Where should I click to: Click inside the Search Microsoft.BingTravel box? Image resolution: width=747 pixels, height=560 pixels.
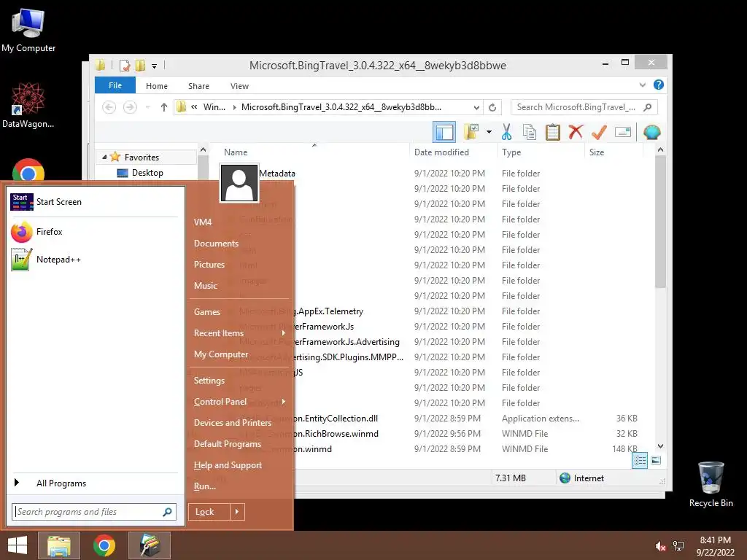click(x=576, y=107)
